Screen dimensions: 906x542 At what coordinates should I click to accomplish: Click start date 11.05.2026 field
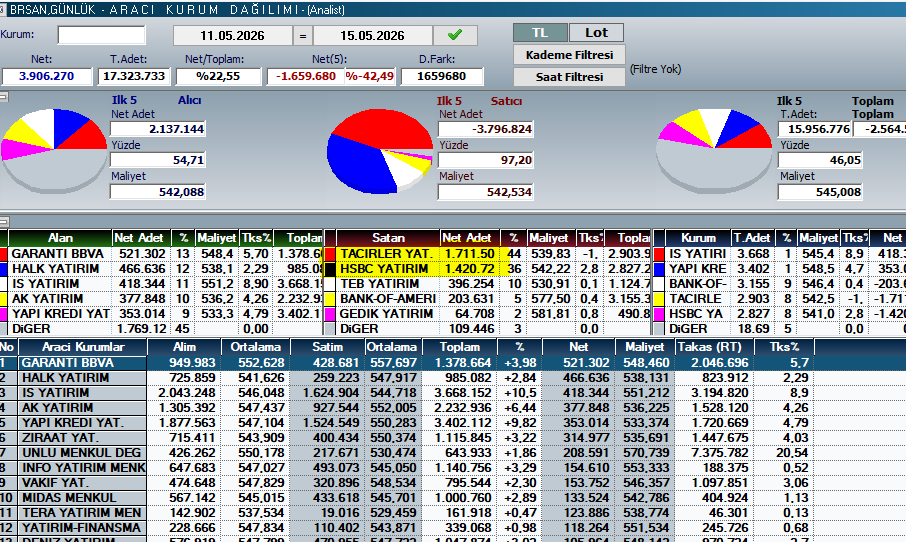pyautogui.click(x=232, y=35)
